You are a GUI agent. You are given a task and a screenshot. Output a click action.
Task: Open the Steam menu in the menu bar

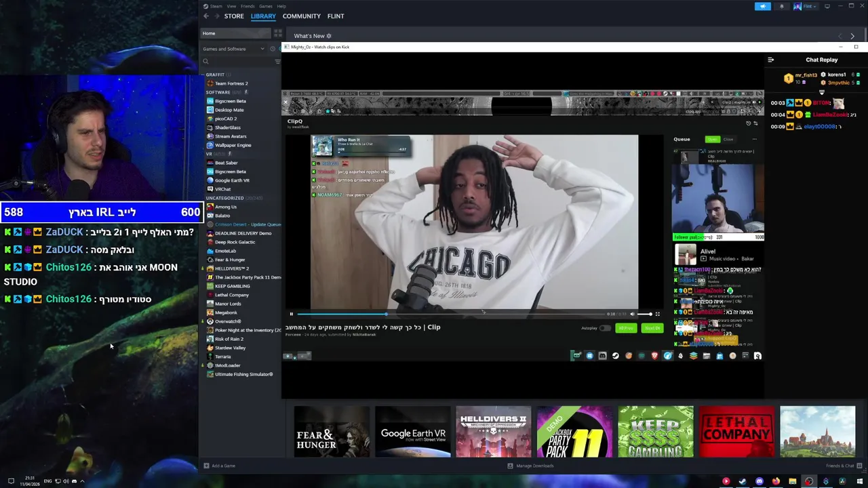pos(216,6)
